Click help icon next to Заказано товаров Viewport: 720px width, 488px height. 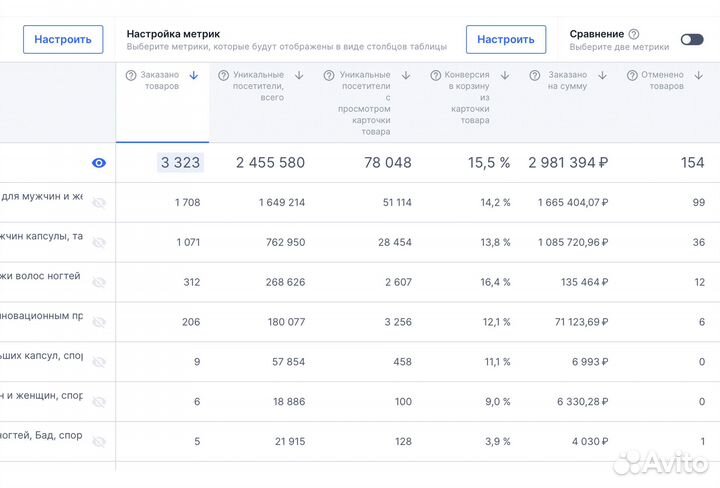click(x=131, y=76)
